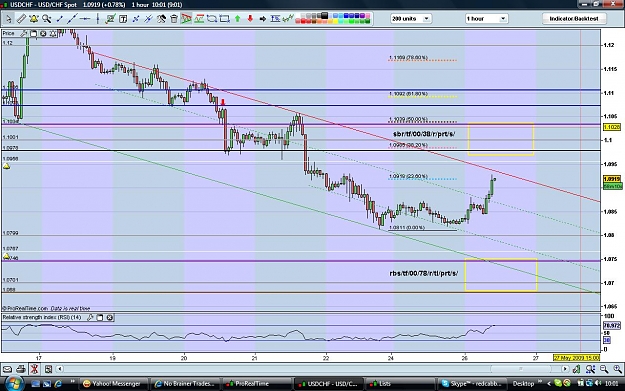Viewport: 625px width, 391px height.
Task: Click the save disk icon in bottom bar
Action: coord(48,369)
